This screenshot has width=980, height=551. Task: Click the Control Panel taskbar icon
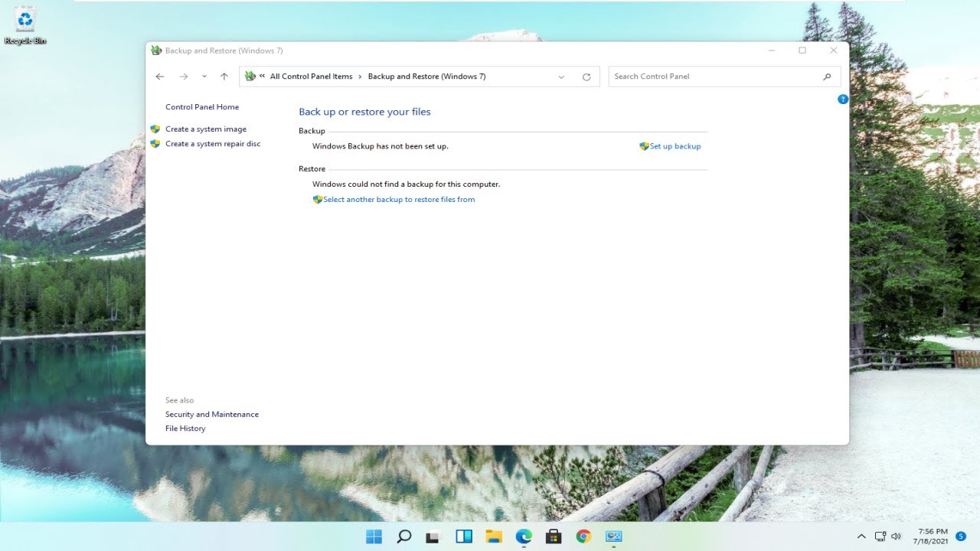[x=614, y=536]
